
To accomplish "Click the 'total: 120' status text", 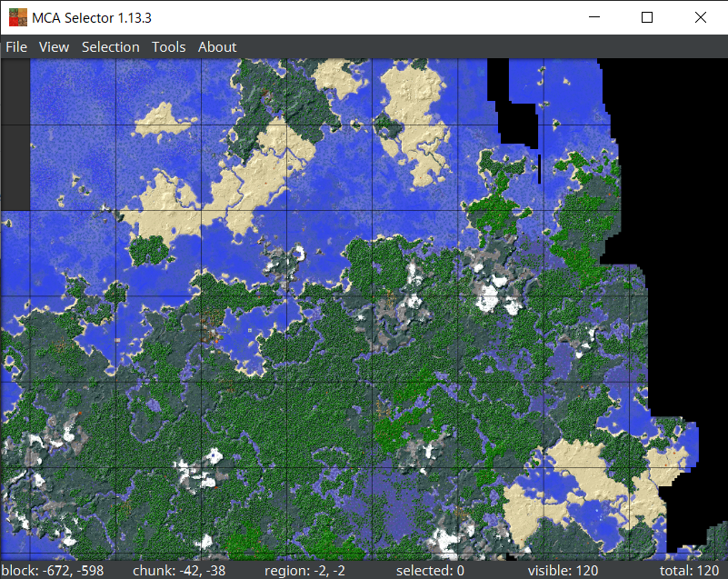I will [x=690, y=570].
